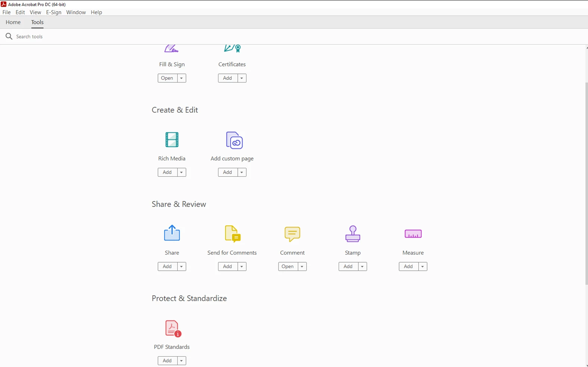The height and width of the screenshot is (367, 588).
Task: Open the Edit menu
Action: pyautogui.click(x=20, y=12)
